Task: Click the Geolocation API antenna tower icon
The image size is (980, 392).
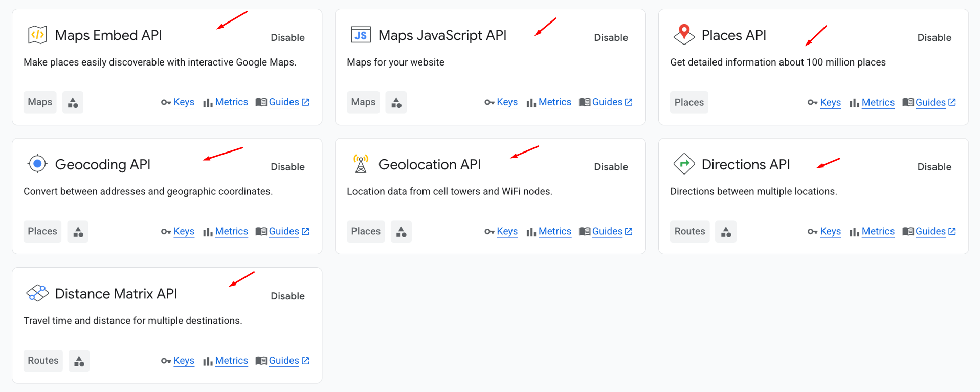Action: pyautogui.click(x=361, y=164)
